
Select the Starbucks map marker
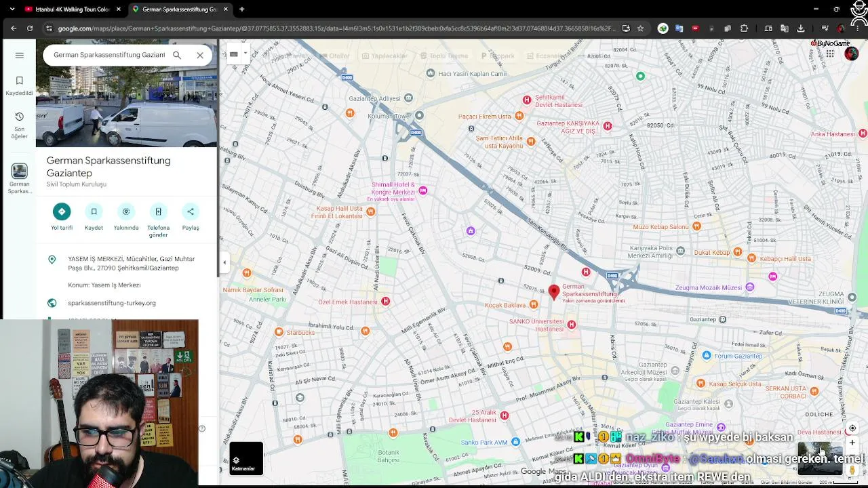coord(279,332)
